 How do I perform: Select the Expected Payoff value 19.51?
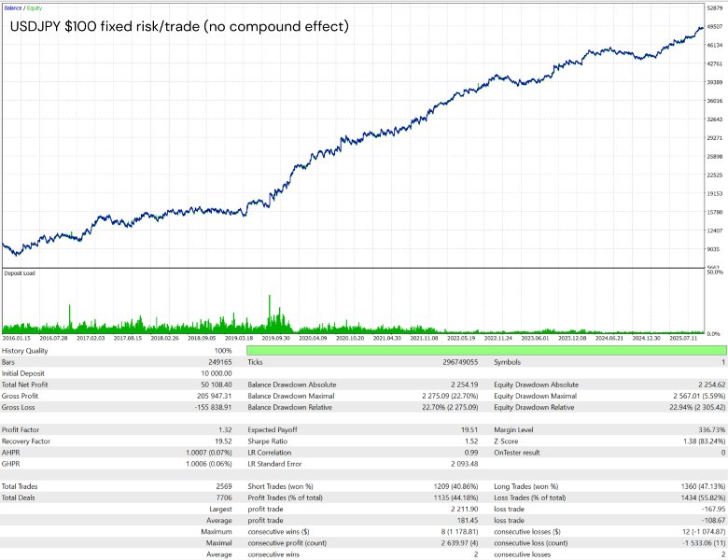click(469, 430)
